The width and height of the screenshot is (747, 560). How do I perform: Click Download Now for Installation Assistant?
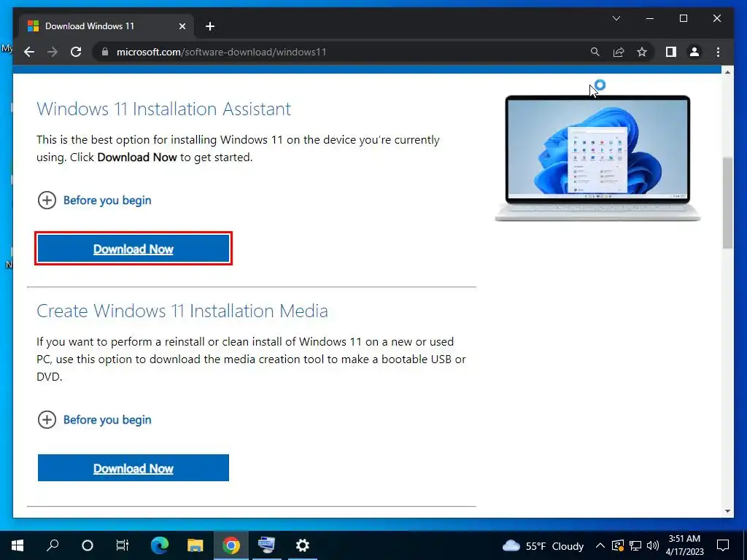133,249
